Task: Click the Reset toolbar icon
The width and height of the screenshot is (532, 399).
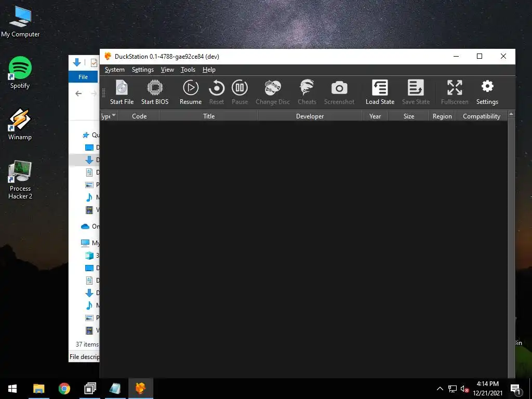Action: coord(217,92)
